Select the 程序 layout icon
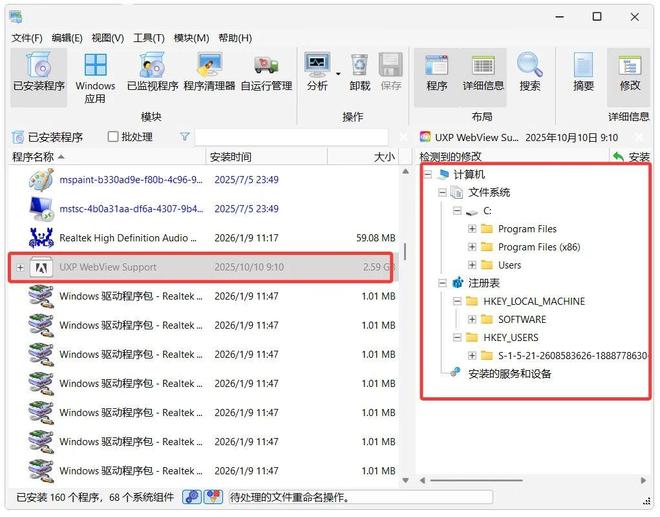Image resolution: width=660 pixels, height=517 pixels. point(436,65)
